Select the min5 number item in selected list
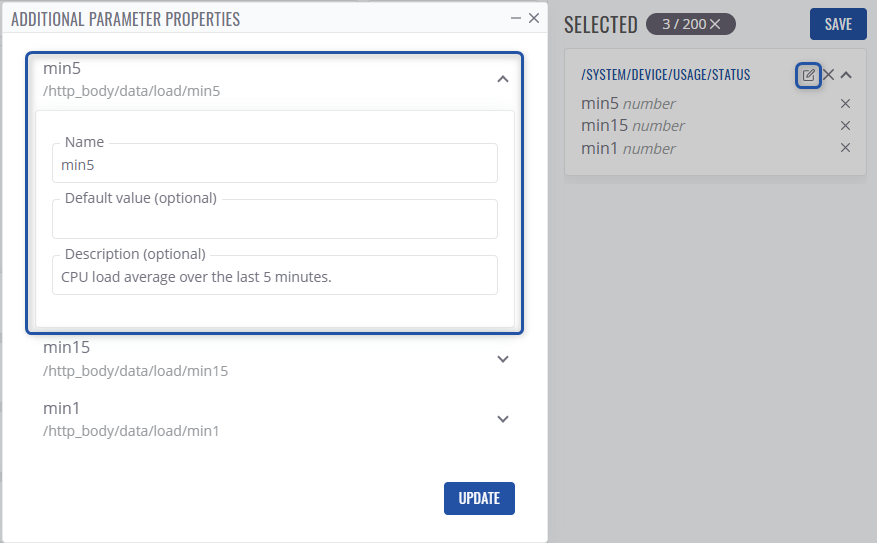Viewport: 877px width, 543px height. pyautogui.click(x=628, y=104)
